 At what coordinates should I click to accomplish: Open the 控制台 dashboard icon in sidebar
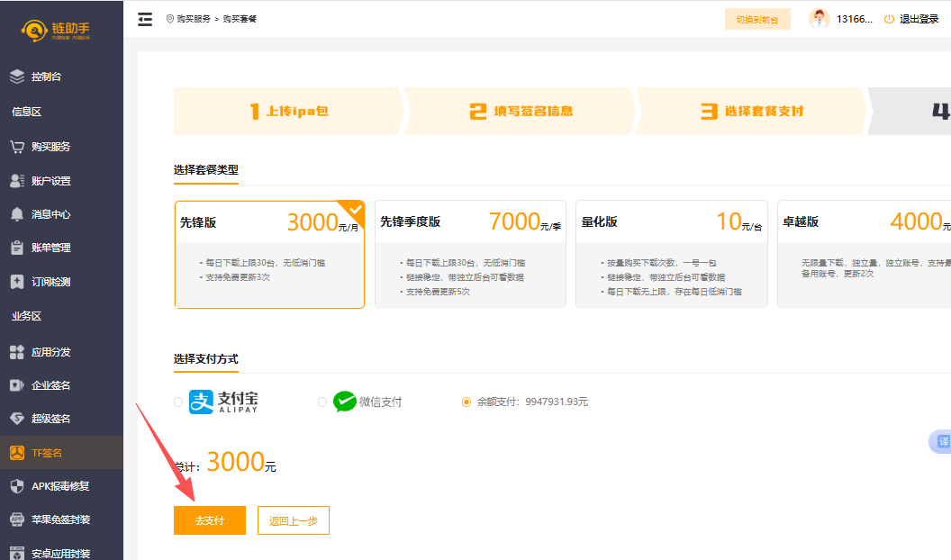click(17, 77)
